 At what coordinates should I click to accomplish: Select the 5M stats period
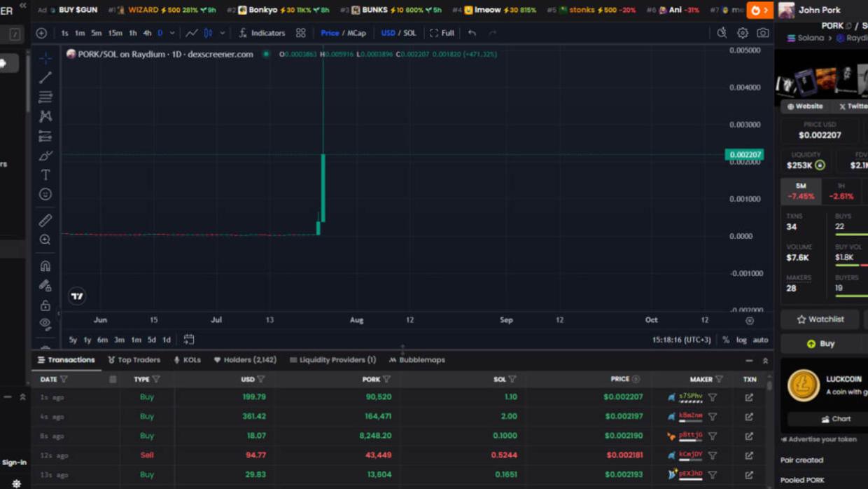[x=801, y=191]
